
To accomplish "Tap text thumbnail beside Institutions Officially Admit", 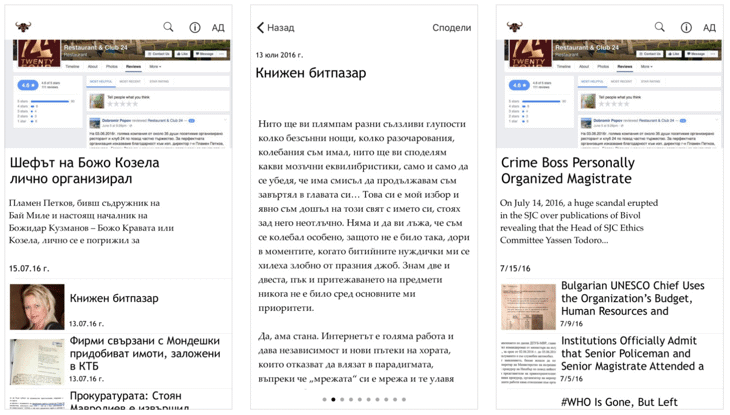I will coord(528,362).
